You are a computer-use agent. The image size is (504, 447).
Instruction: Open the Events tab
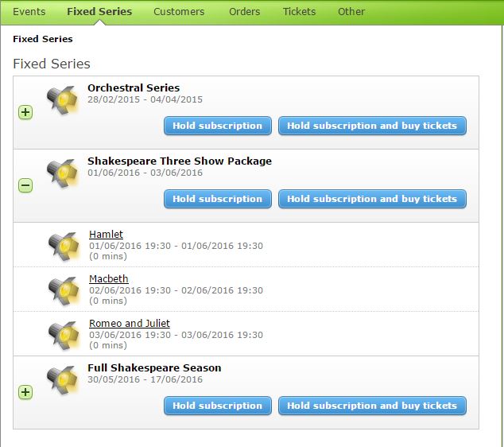29,12
